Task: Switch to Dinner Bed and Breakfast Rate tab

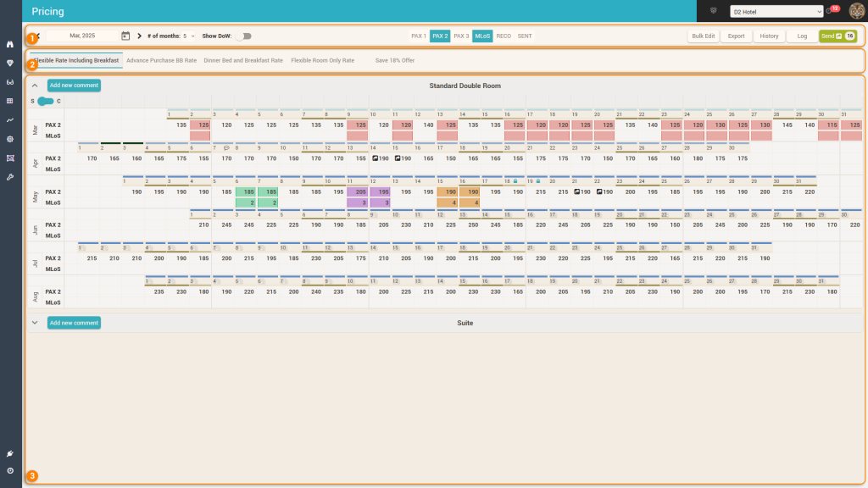Action: (x=243, y=60)
